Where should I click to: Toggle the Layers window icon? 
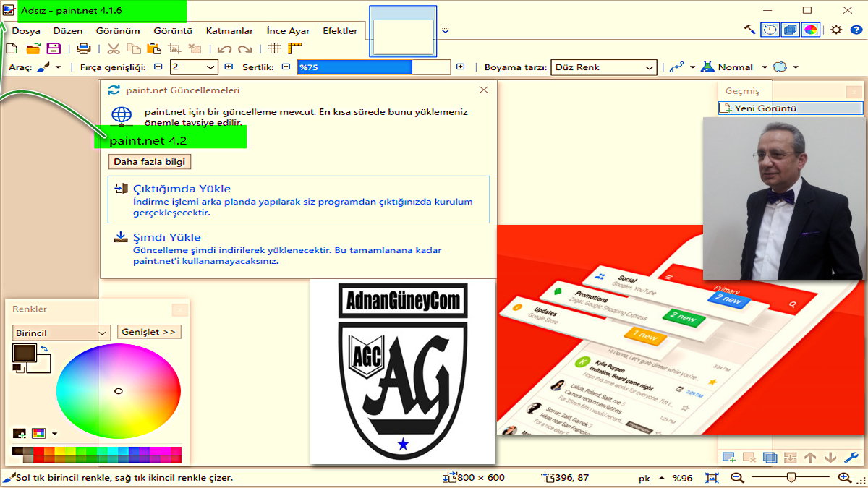(791, 30)
